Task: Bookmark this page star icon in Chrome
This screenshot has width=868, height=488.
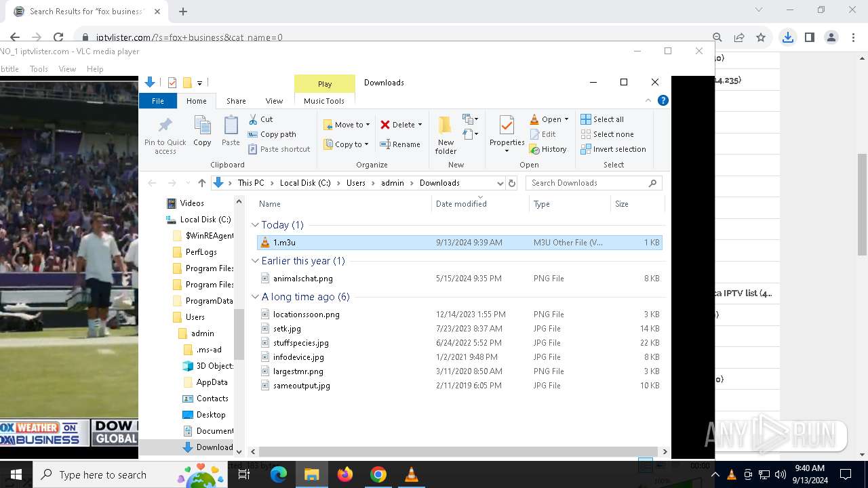Action: (x=761, y=37)
